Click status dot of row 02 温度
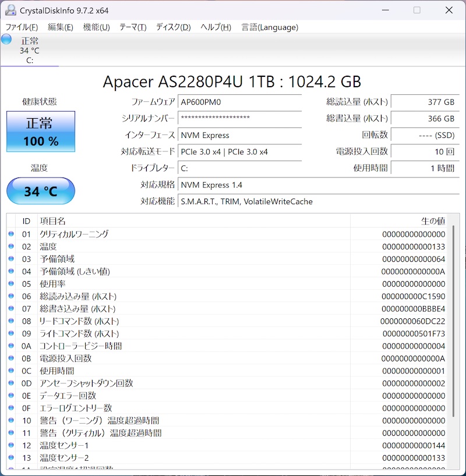This screenshot has width=466, height=476. (x=11, y=246)
